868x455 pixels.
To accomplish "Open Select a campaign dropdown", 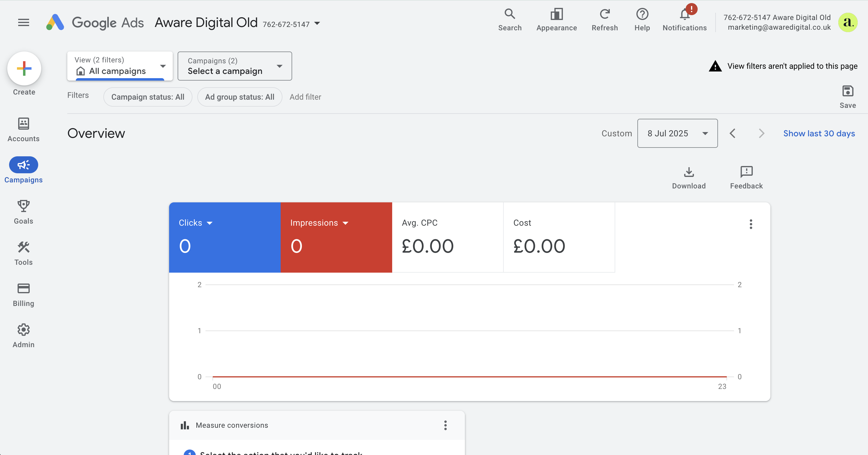I will 235,66.
